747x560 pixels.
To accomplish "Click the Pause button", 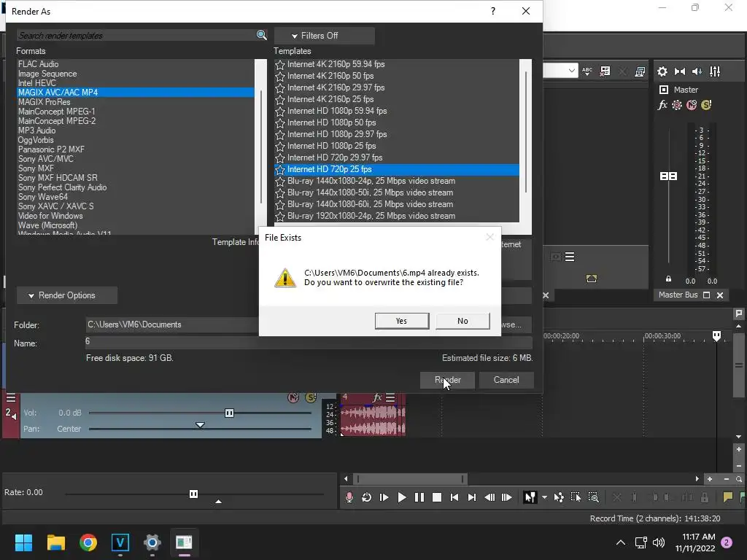I will click(419, 497).
